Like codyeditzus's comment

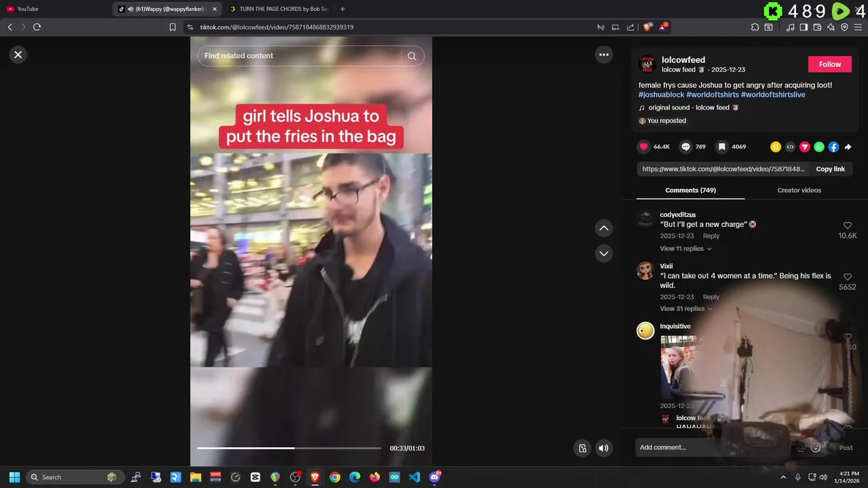coord(848,226)
